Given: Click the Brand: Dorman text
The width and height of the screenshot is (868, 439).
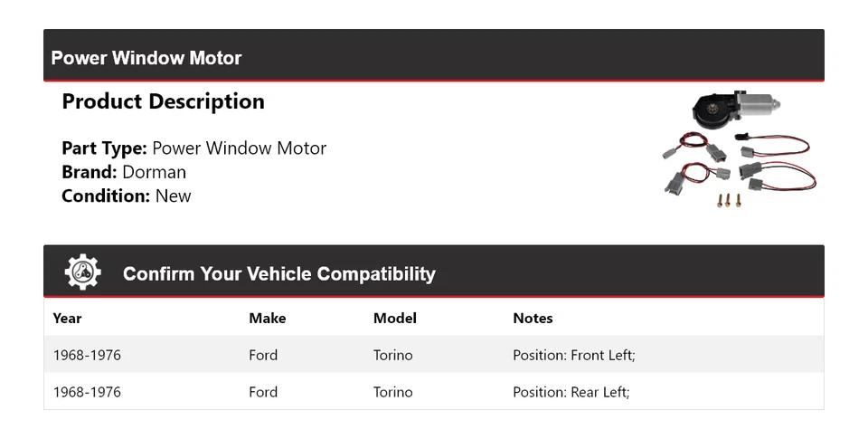Looking at the screenshot, I should [x=124, y=172].
